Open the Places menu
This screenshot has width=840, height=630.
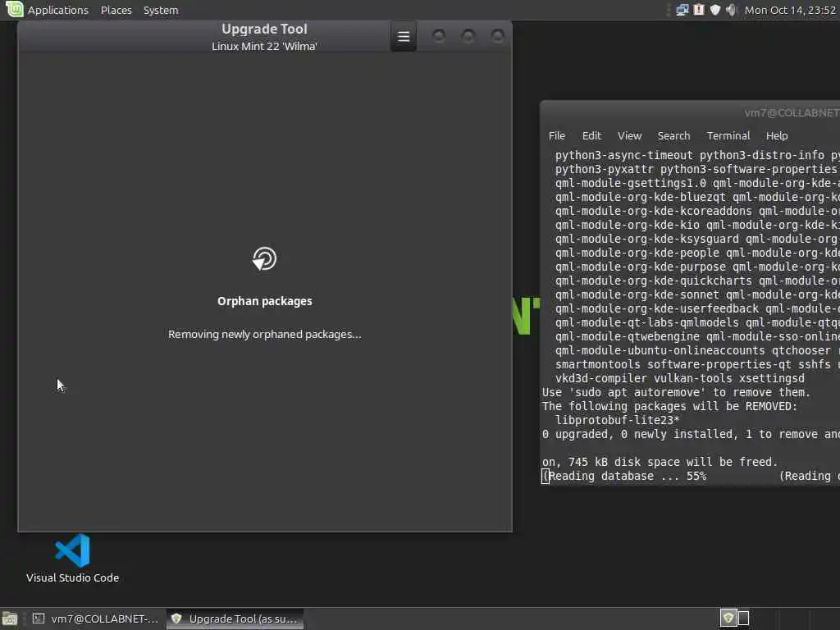coord(116,10)
